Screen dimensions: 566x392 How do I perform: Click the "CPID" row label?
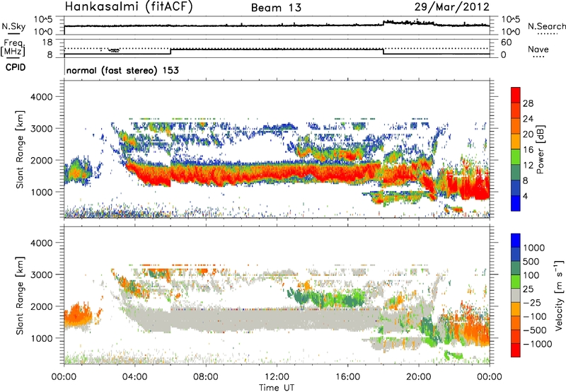(16, 67)
